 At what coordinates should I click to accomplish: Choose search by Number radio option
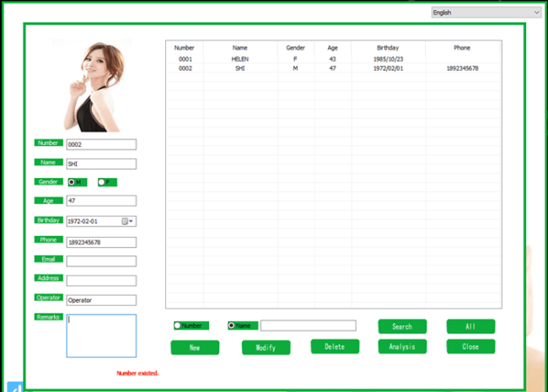pyautogui.click(x=178, y=325)
